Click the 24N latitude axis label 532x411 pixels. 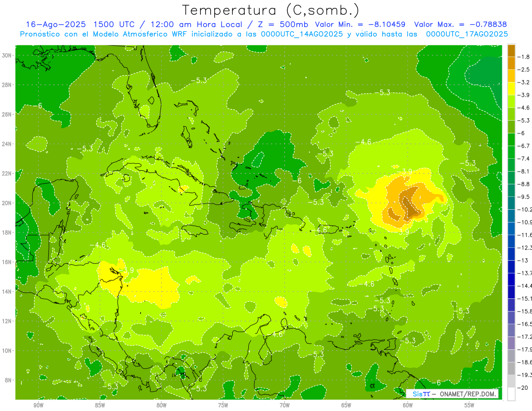pos(7,144)
